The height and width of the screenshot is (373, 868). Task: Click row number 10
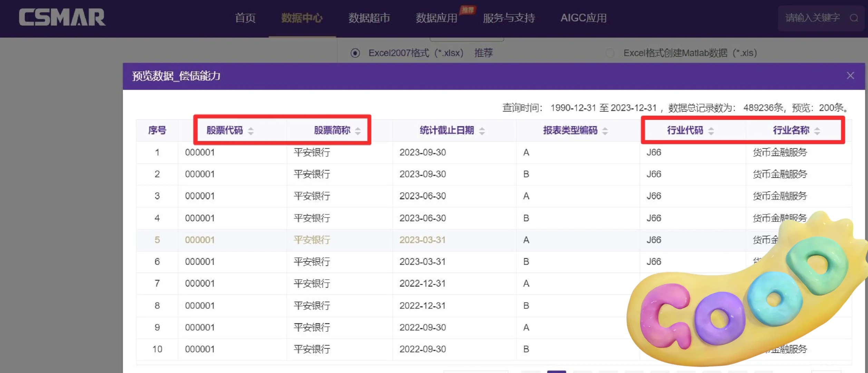pos(157,349)
